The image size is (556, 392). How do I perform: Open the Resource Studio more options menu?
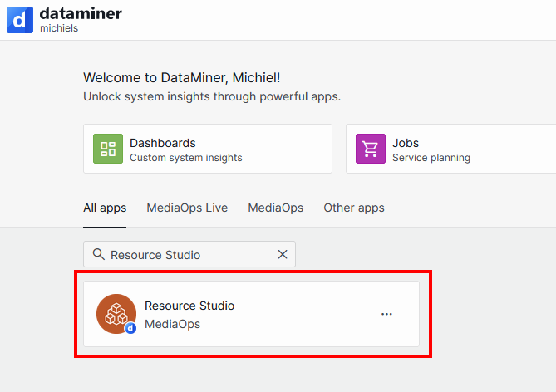(x=386, y=314)
